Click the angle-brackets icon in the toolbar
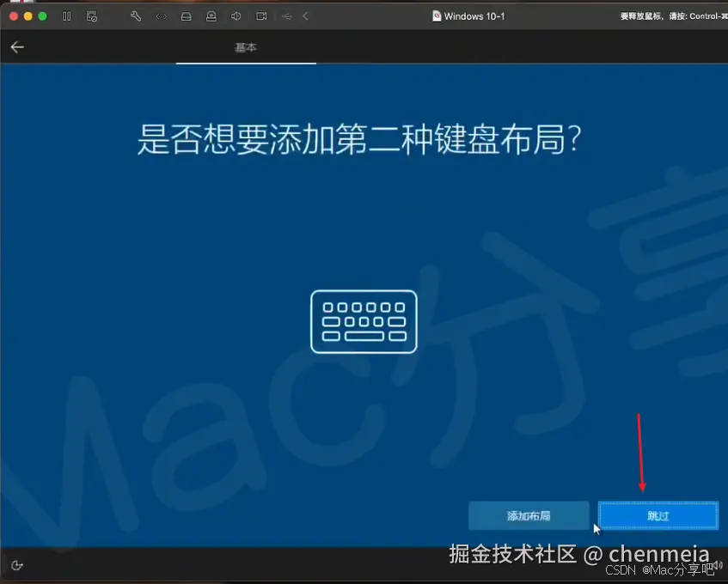Image resolution: width=728 pixels, height=584 pixels. pos(161,15)
